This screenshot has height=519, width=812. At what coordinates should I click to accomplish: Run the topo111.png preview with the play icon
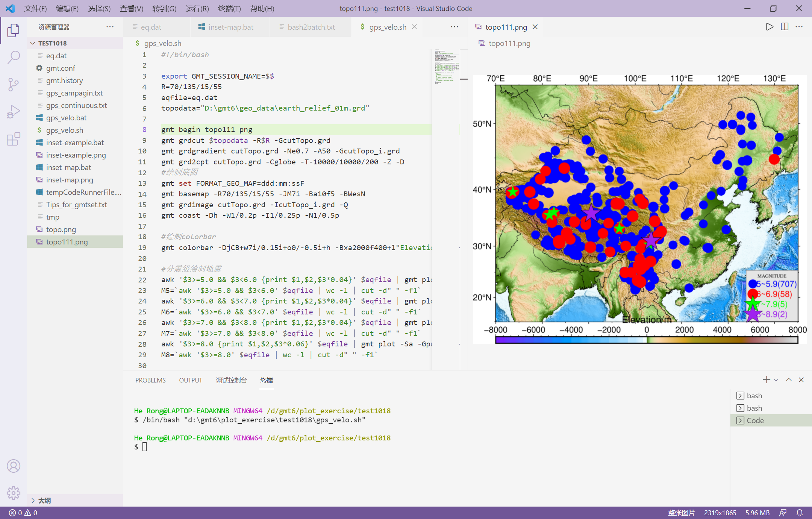[769, 27]
